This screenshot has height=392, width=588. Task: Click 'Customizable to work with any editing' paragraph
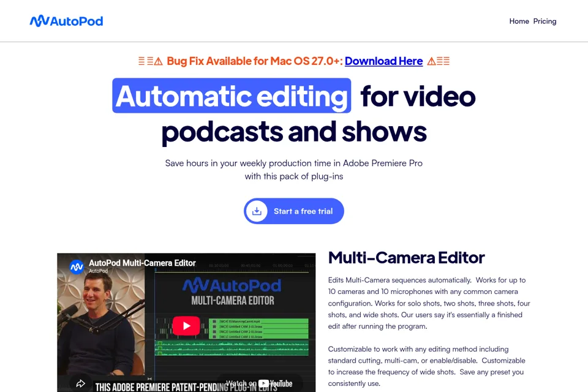[x=426, y=366]
